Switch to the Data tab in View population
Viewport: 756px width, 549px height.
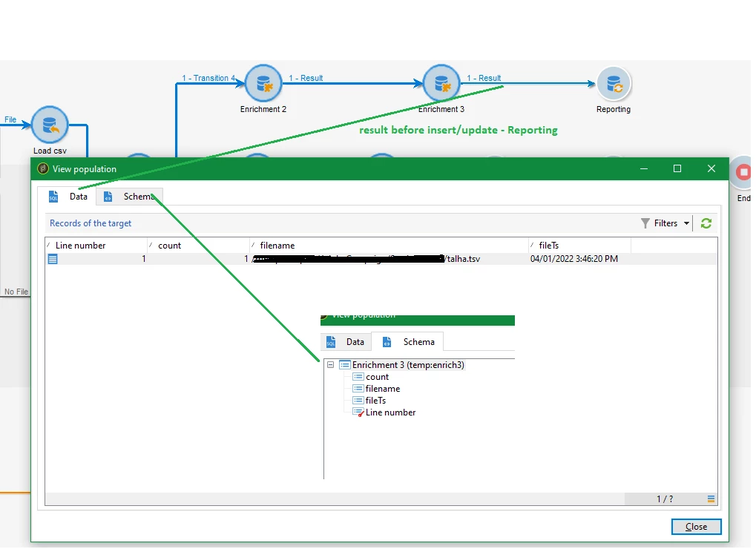point(68,197)
